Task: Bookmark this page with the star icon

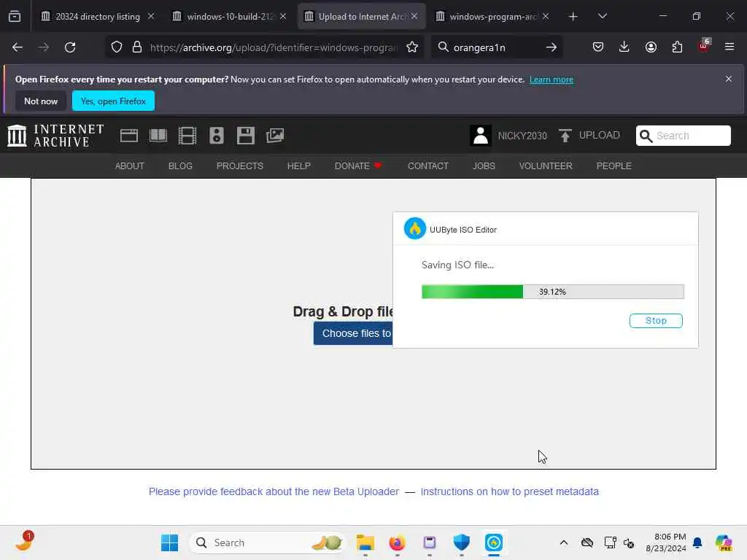Action: point(412,47)
